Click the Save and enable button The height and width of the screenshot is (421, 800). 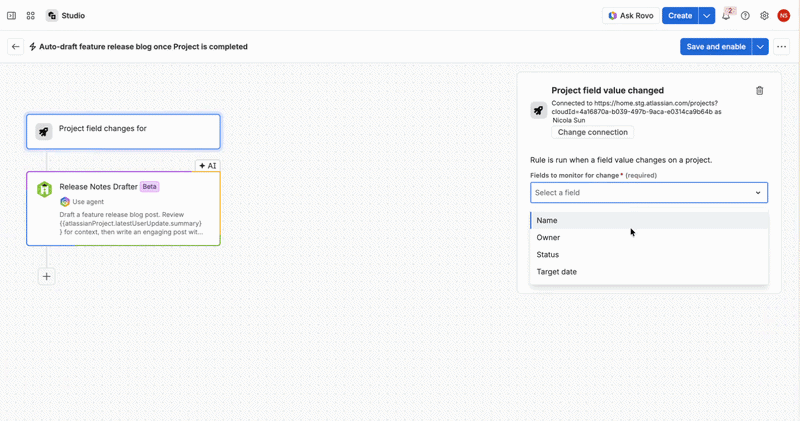716,46
